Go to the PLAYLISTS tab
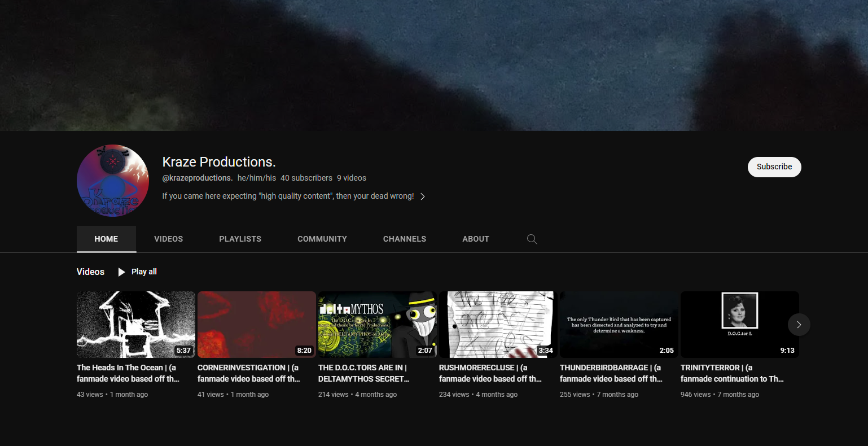The image size is (868, 446). [240, 239]
